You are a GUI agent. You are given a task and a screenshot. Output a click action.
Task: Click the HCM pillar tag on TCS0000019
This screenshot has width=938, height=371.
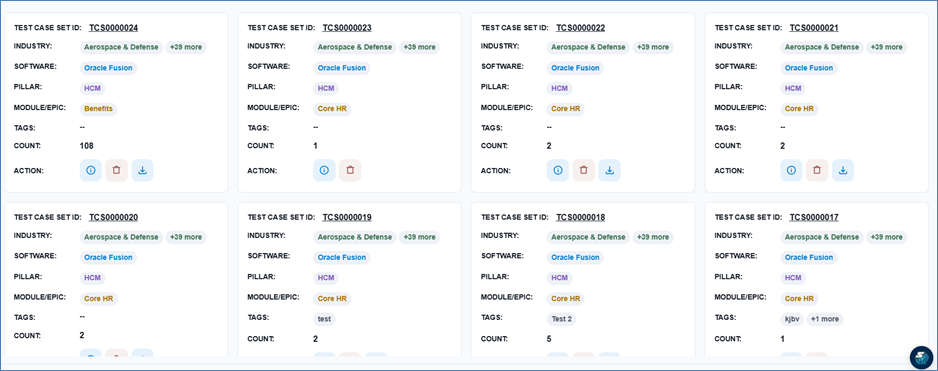click(x=326, y=278)
